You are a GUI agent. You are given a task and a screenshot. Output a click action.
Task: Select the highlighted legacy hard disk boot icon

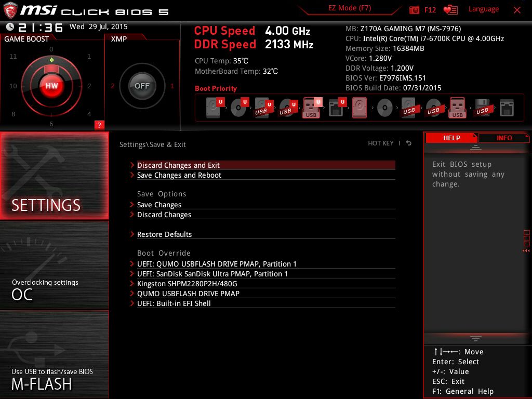click(360, 108)
